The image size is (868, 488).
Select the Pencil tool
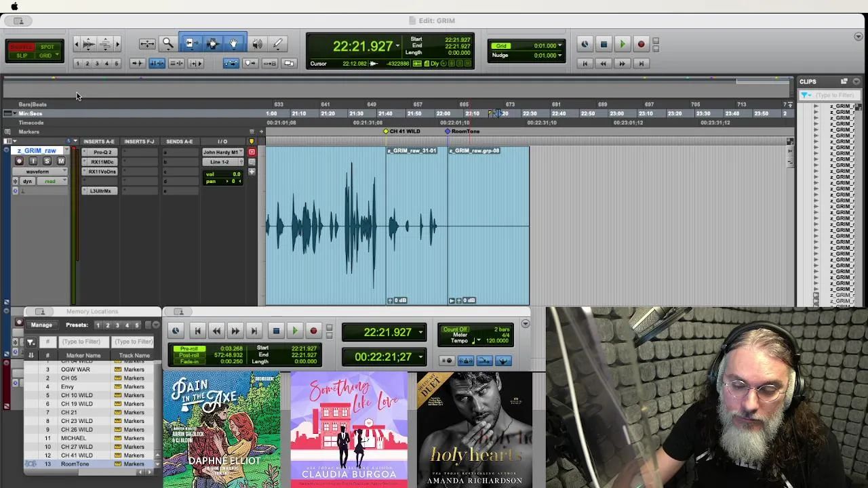(x=277, y=44)
